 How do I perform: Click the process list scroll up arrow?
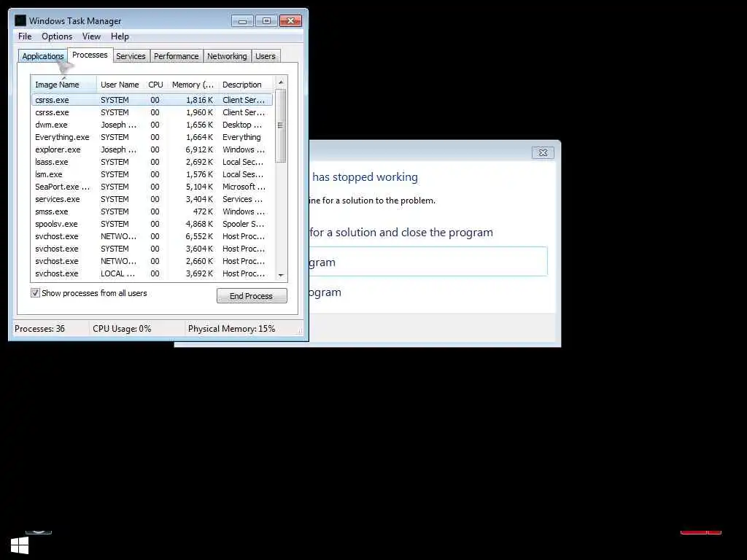[x=281, y=82]
